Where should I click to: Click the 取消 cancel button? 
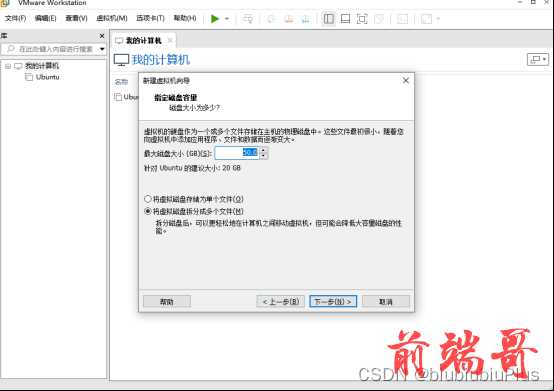(x=386, y=302)
